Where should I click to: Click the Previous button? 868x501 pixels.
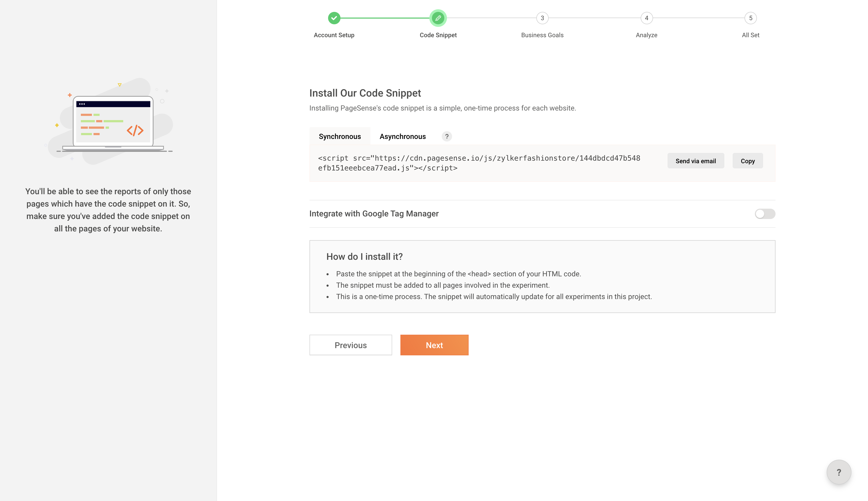(x=351, y=345)
